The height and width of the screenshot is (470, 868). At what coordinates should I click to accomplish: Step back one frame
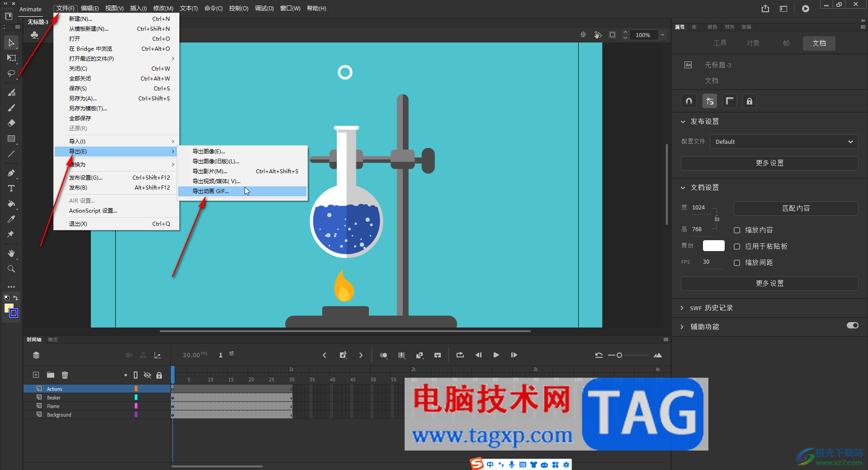[x=478, y=355]
